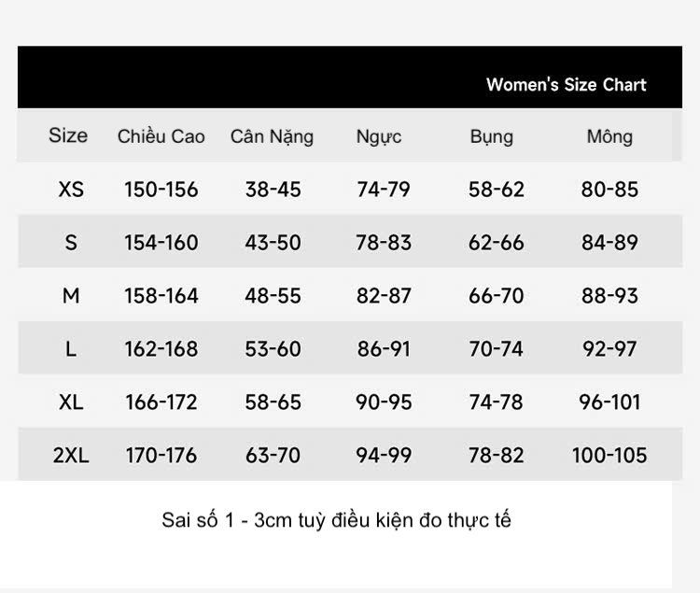700x593 pixels.
Task: Select the S size row label
Action: (71, 243)
